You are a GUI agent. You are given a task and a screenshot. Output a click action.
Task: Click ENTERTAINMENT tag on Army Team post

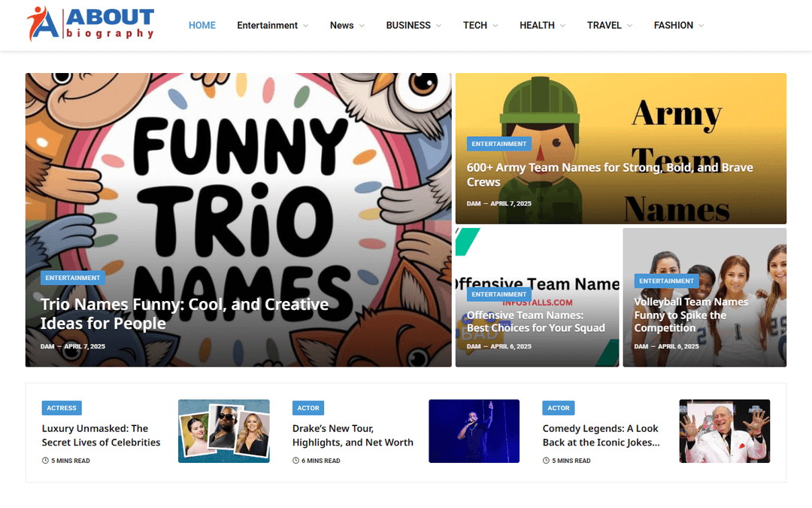[x=498, y=144]
